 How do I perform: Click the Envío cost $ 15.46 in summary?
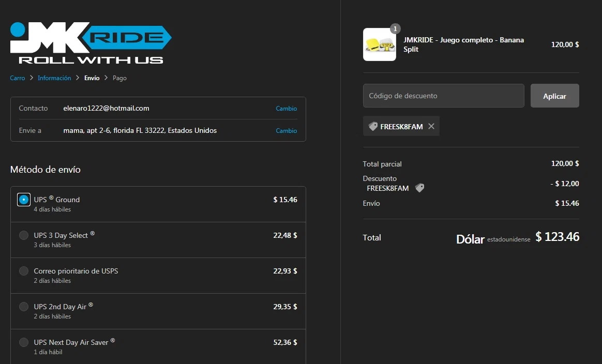(567, 204)
